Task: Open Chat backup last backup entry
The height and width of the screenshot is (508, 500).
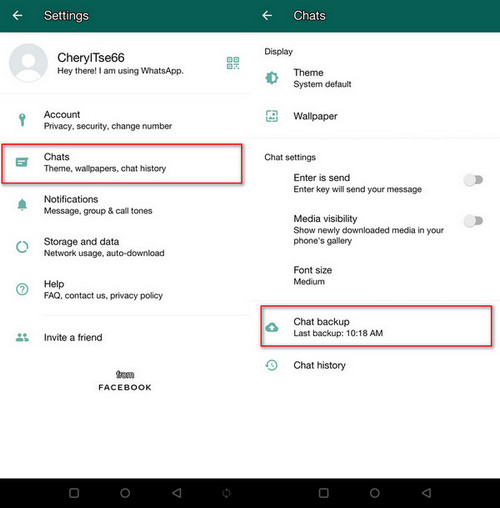Action: click(376, 326)
